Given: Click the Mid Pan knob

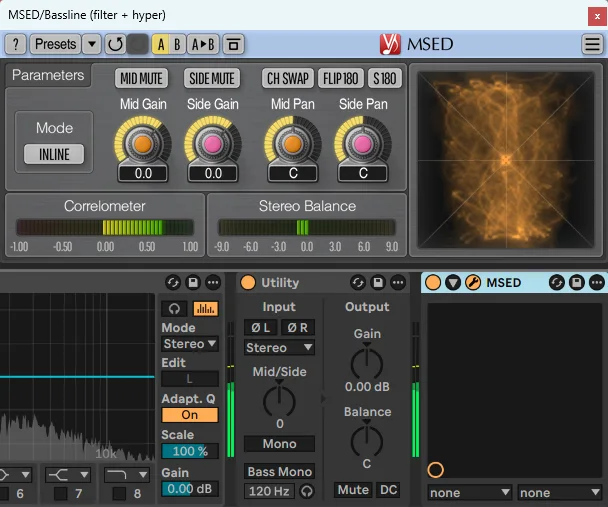Looking at the screenshot, I should [x=293, y=144].
